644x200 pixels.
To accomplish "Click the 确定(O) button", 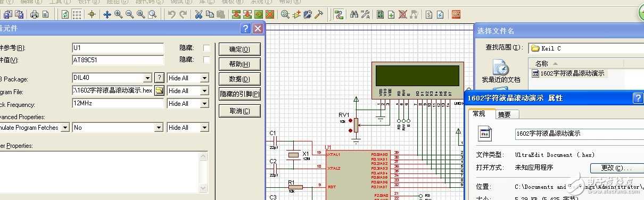I will point(240,49).
